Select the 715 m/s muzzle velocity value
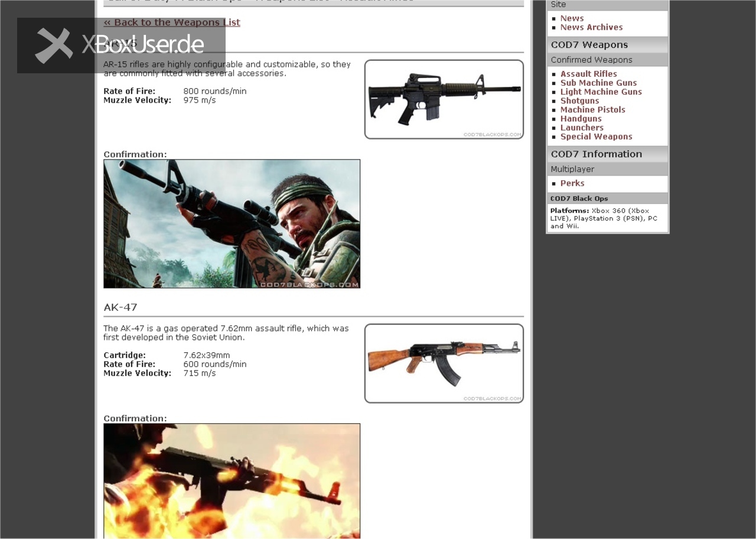 [x=200, y=373]
